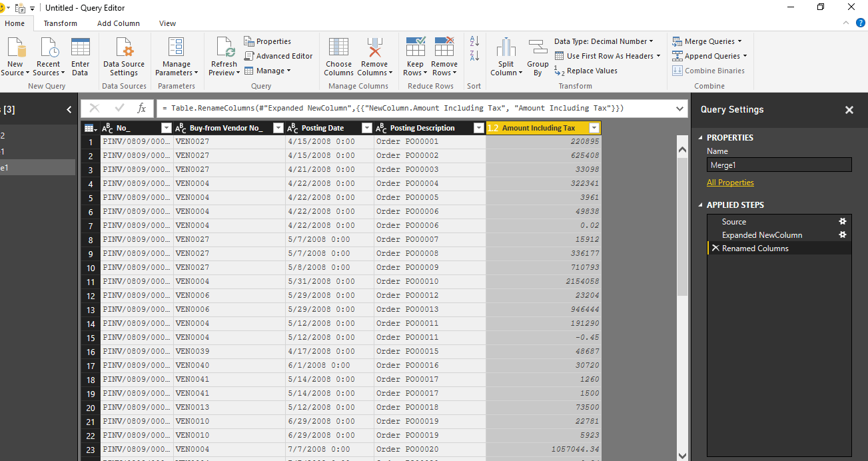Screen dimensions: 868x461
Task: Click amount cell 2154058
Action: click(544, 282)
